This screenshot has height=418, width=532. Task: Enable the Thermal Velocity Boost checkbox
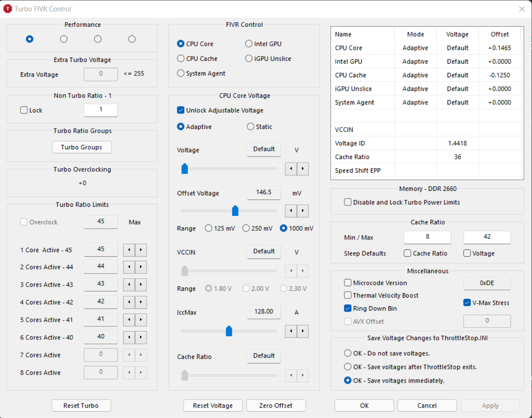tap(348, 295)
